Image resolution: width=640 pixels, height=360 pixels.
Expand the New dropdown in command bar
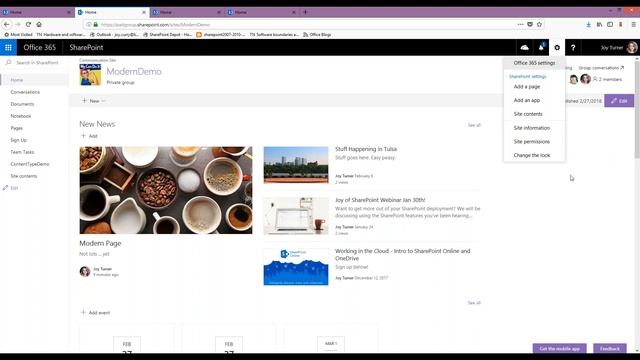94,101
